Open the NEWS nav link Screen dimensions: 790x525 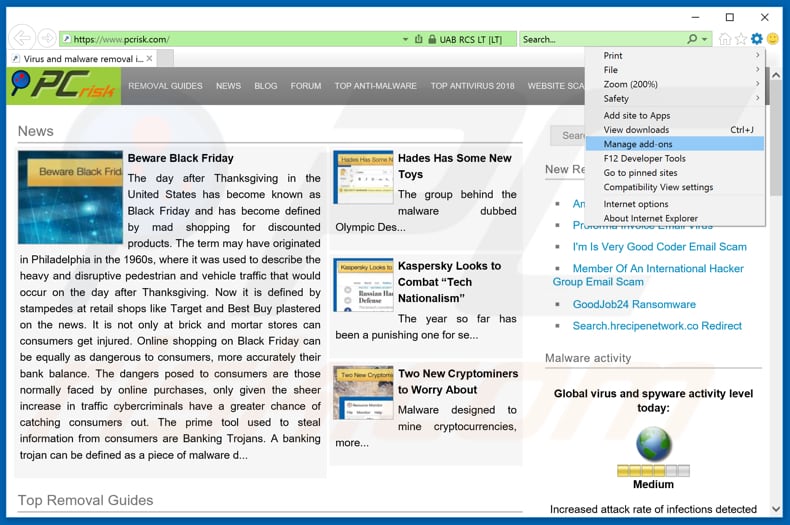click(228, 86)
